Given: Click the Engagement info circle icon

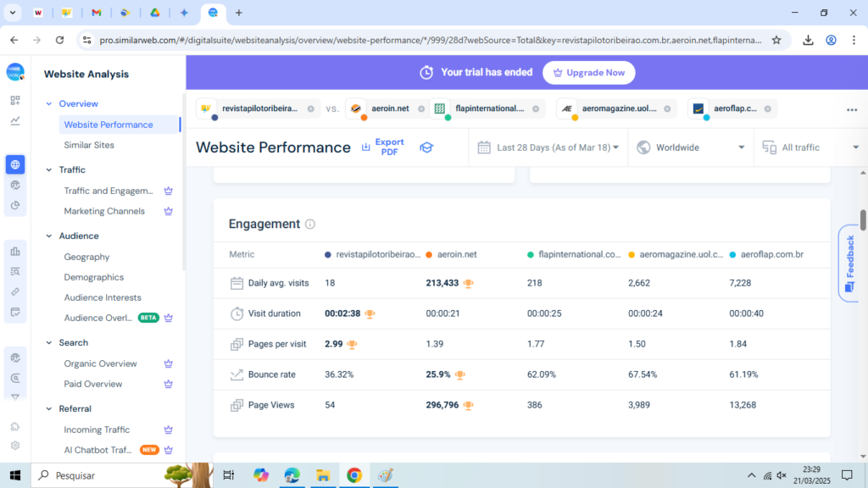Looking at the screenshot, I should [310, 225].
